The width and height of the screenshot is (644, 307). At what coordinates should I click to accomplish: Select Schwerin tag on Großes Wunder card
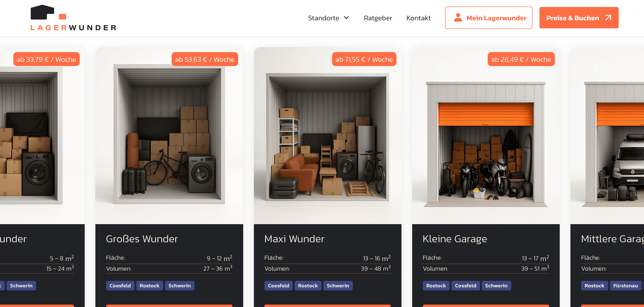pyautogui.click(x=179, y=285)
